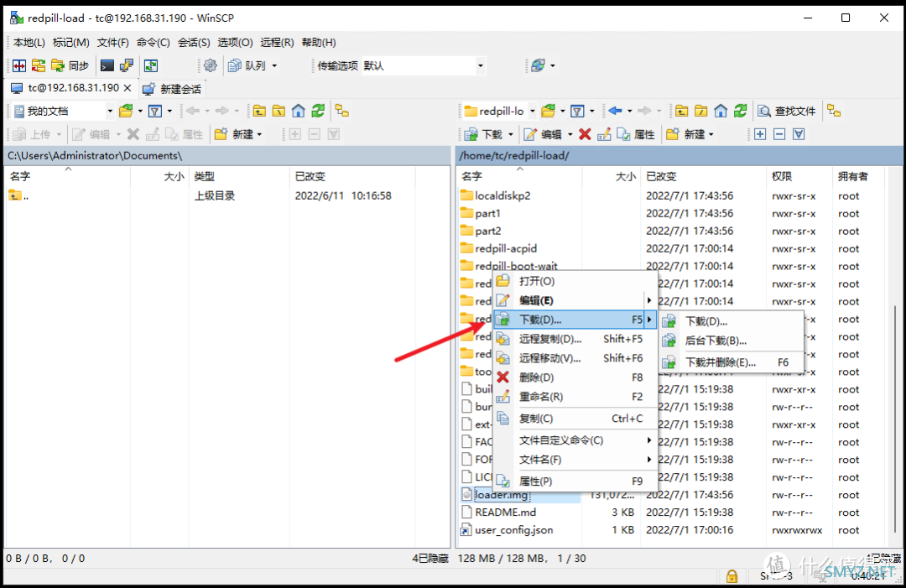
Task: Open remote directory dropdown redpill-lo
Action: (500, 111)
